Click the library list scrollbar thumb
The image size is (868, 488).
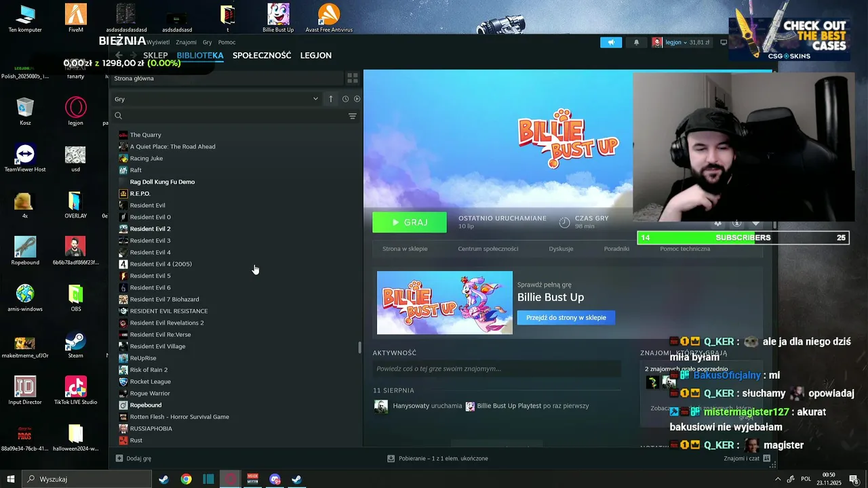coord(360,348)
